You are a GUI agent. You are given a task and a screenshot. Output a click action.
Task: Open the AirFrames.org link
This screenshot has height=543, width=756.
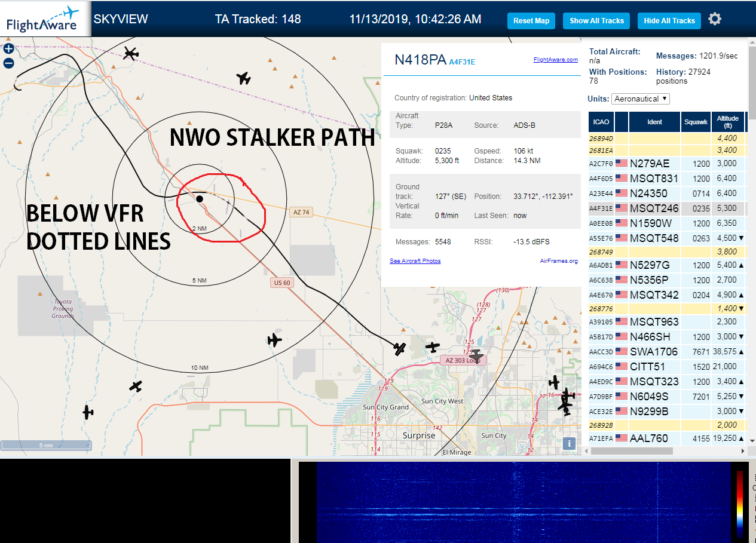click(x=559, y=261)
